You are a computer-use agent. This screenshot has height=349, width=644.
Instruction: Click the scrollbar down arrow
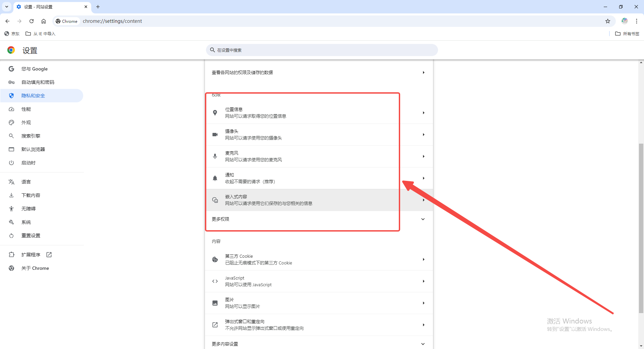click(641, 346)
